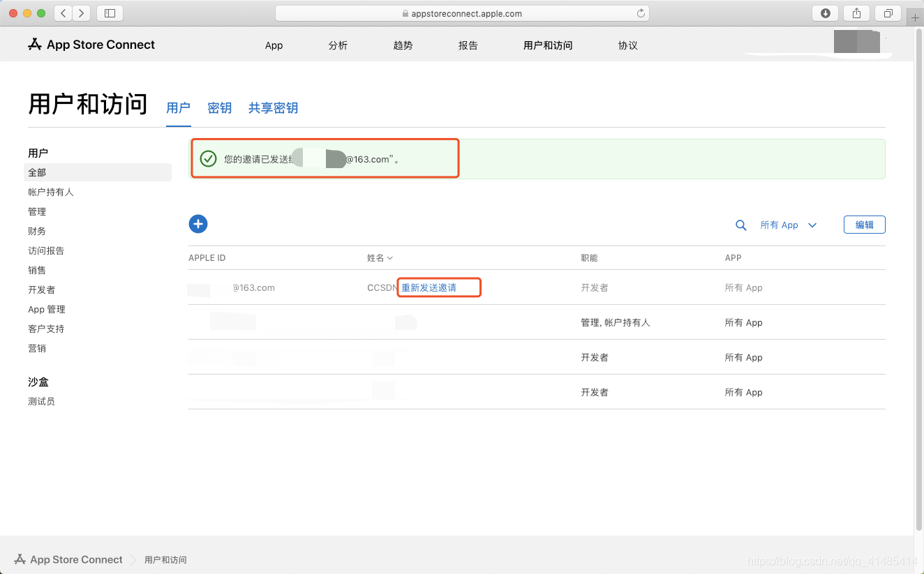
Task: Click the 管理, 帐户持有人 role cell
Action: point(616,322)
